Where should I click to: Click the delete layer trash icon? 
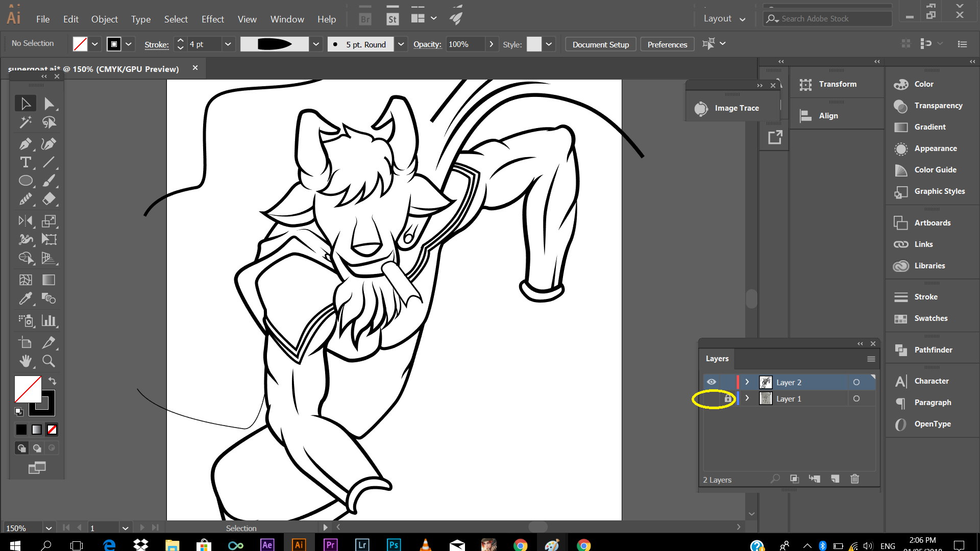pyautogui.click(x=855, y=479)
